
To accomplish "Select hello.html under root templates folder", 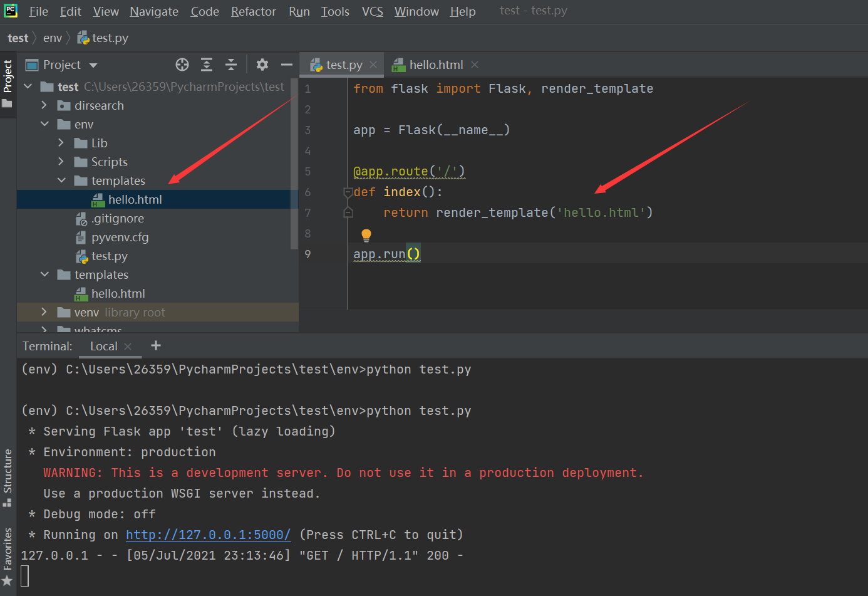I will click(118, 293).
